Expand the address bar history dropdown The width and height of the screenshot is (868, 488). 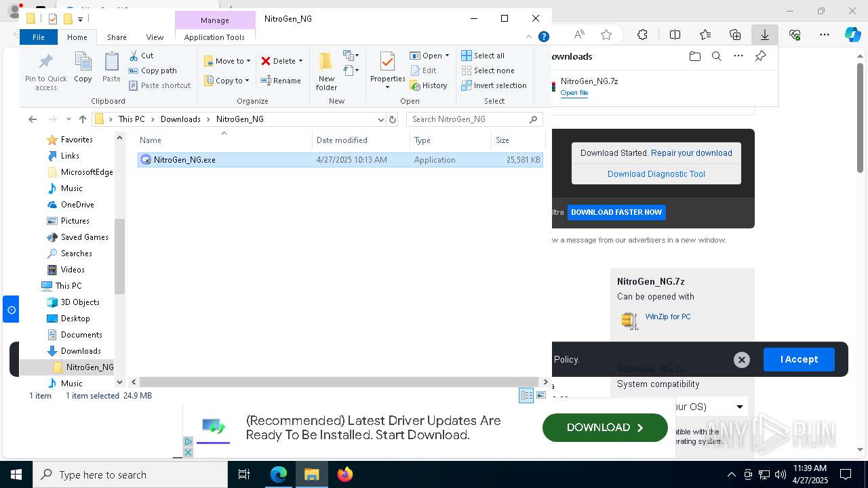point(380,119)
